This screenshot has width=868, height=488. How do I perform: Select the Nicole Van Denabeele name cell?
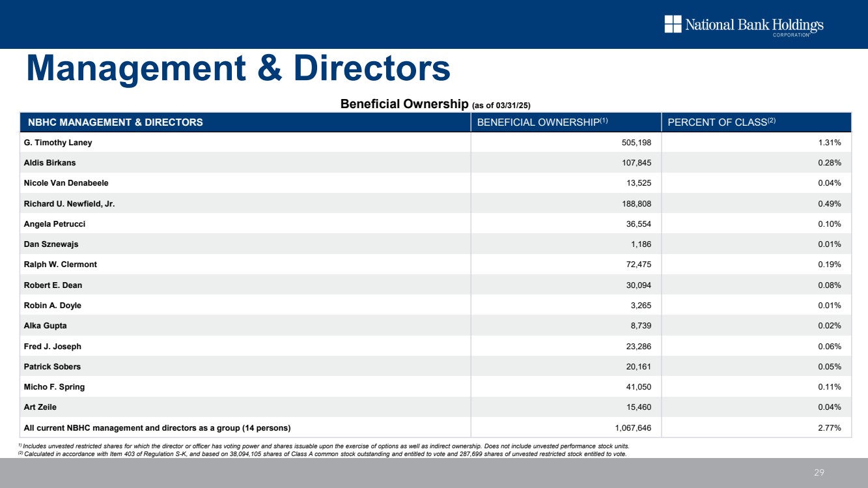coord(66,183)
